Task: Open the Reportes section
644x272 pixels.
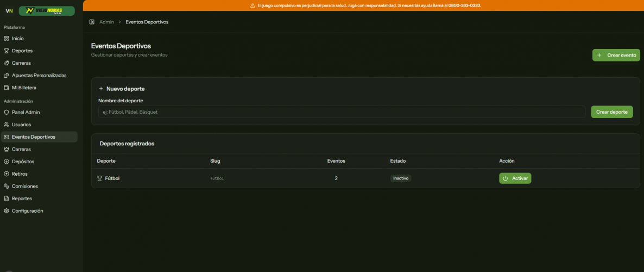Action: pyautogui.click(x=39, y=199)
